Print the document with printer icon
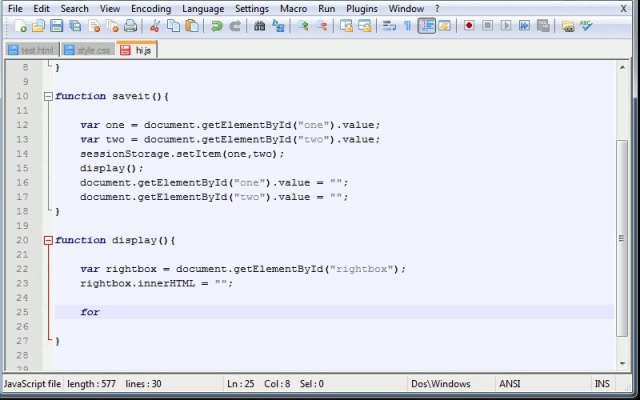The height and width of the screenshot is (400, 640). (130, 26)
